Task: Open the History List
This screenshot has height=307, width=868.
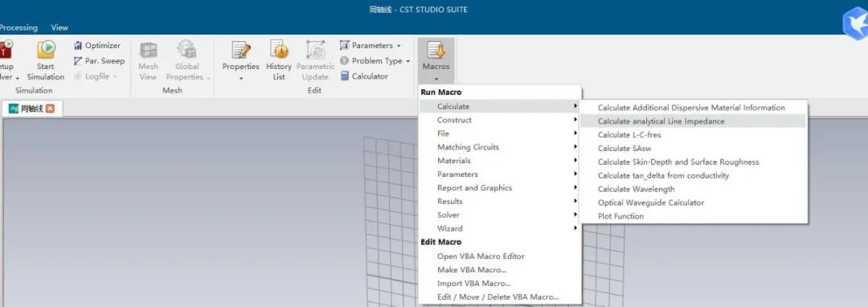Action: [278, 61]
